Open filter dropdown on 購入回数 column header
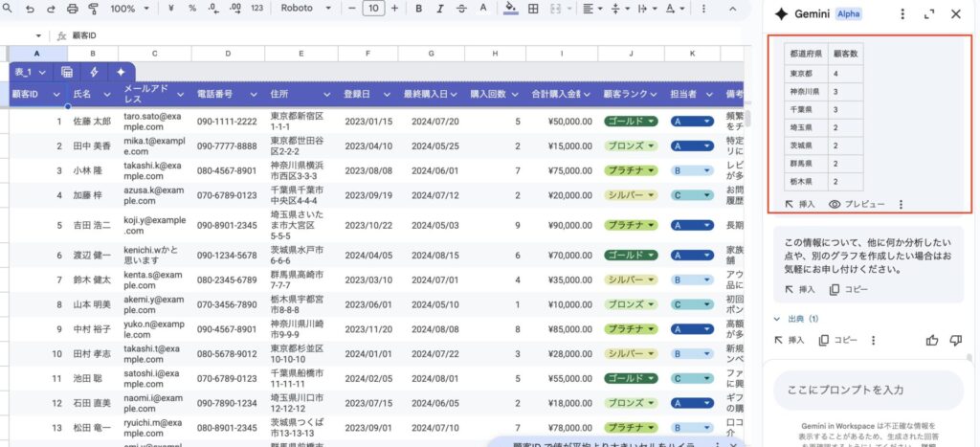 pyautogui.click(x=515, y=95)
